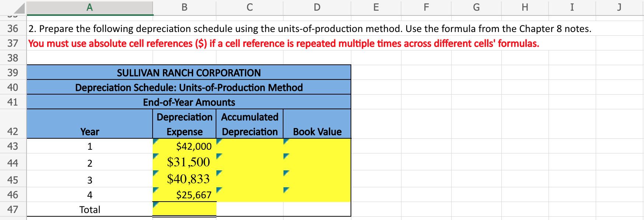Screen dimensions: 644x220
Task: Select the 'Total' label cell
Action: click(x=90, y=209)
